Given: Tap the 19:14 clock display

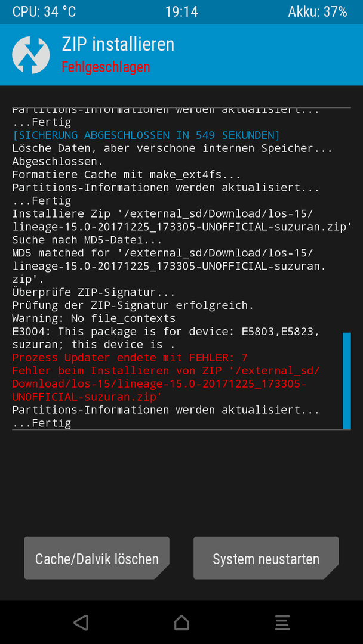Looking at the screenshot, I should [x=181, y=11].
